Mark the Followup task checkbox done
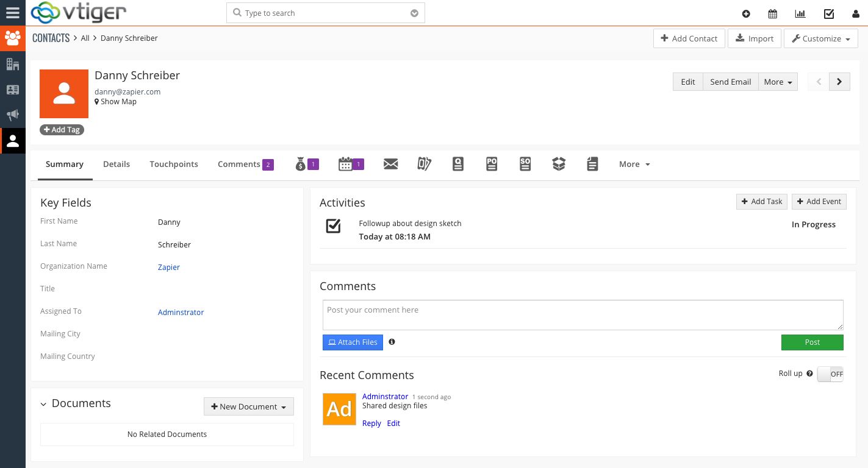868x468 pixels. (333, 226)
